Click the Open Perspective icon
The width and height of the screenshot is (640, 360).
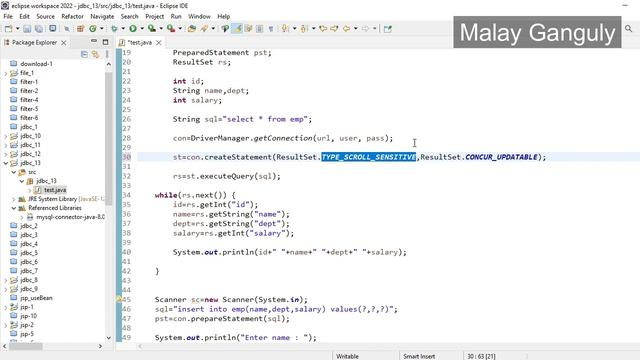(x=388, y=29)
